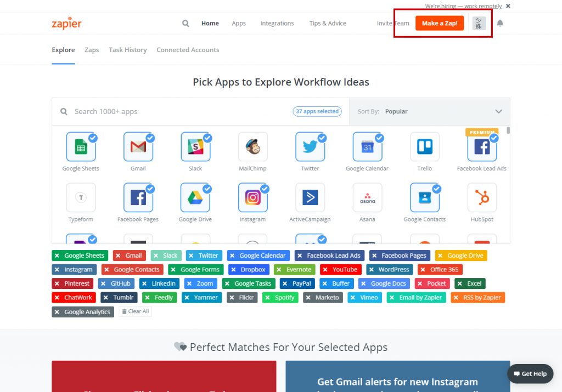Select the HubSpot app icon
Viewport: 562px width, 392px height.
[481, 197]
